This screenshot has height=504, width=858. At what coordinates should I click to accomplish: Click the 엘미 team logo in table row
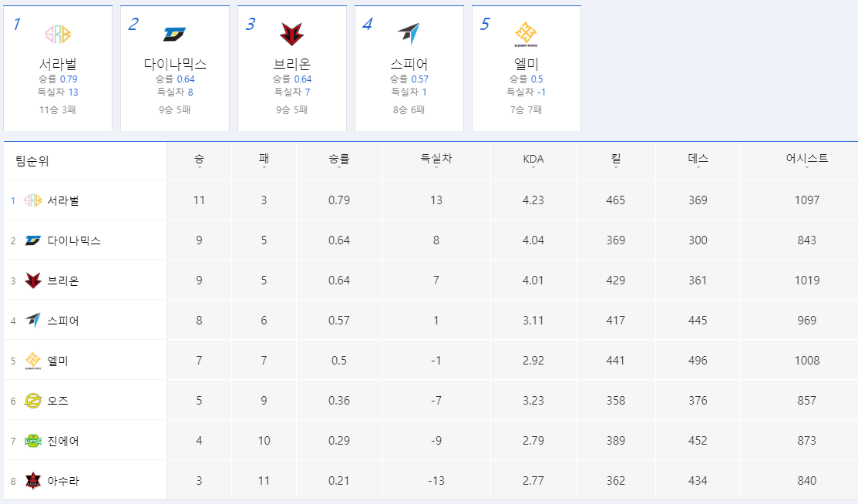(x=33, y=361)
